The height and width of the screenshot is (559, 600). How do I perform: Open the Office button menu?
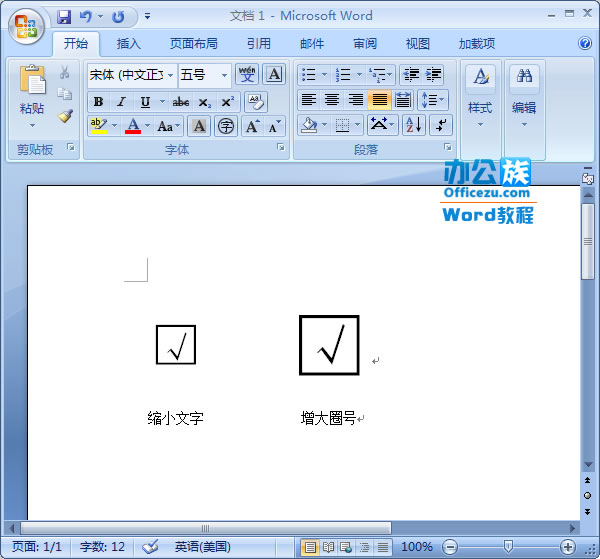tap(26, 26)
